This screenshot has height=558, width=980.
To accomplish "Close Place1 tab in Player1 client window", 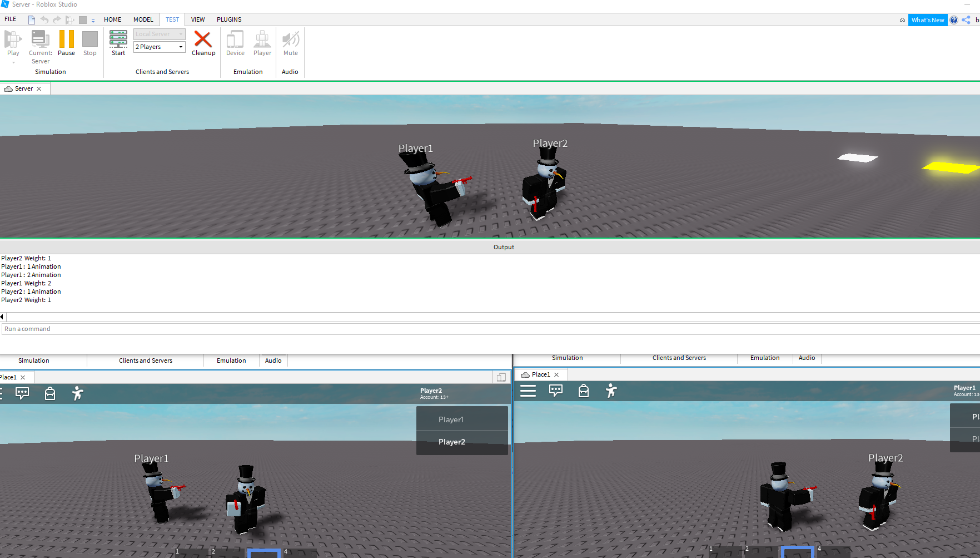I will [x=556, y=374].
